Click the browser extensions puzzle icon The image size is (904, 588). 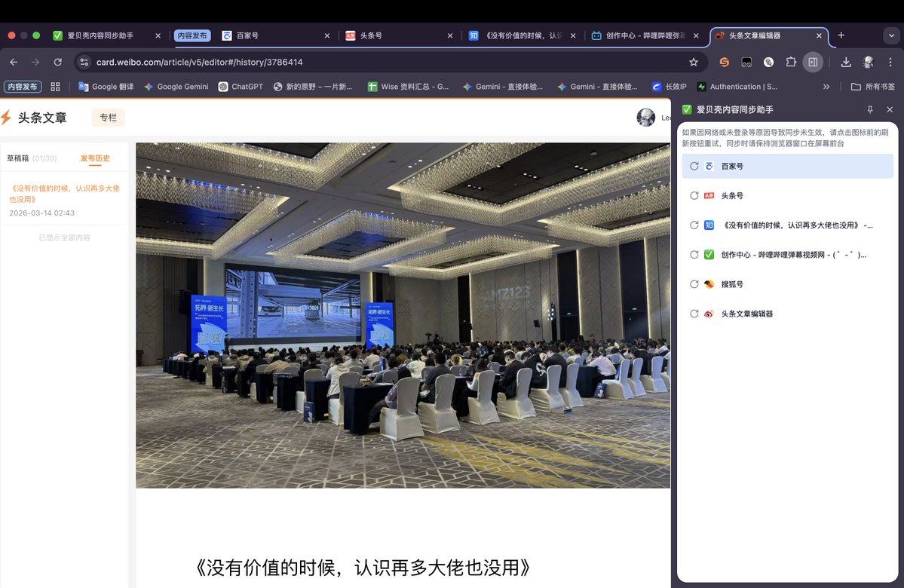790,63
